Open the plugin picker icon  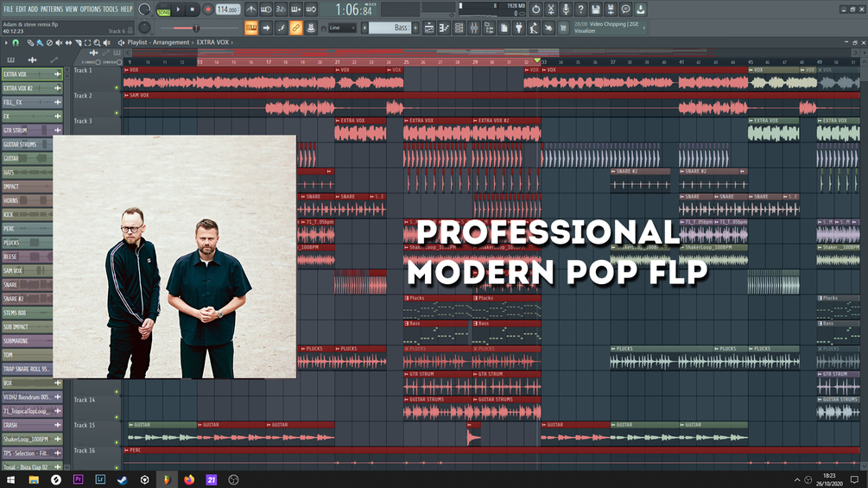tap(519, 28)
